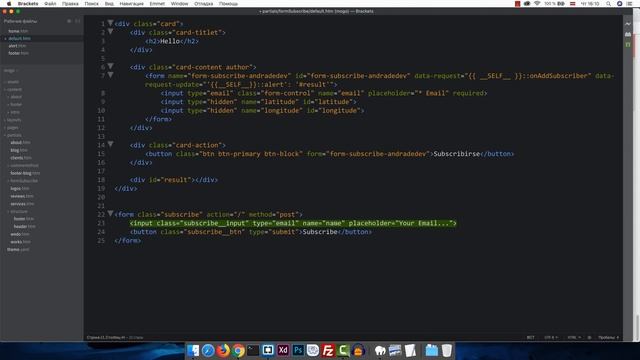Click green plugin icon in right toolbar

coord(628,44)
